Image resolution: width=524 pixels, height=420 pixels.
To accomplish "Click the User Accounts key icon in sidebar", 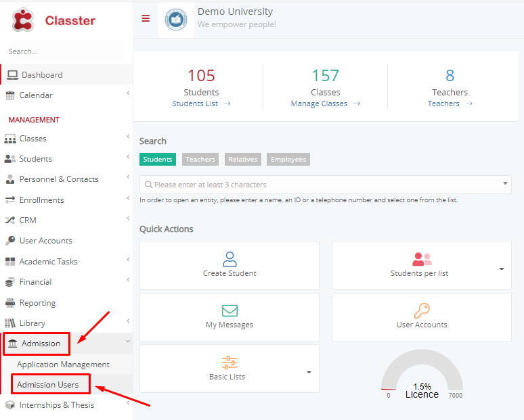I will coord(10,240).
